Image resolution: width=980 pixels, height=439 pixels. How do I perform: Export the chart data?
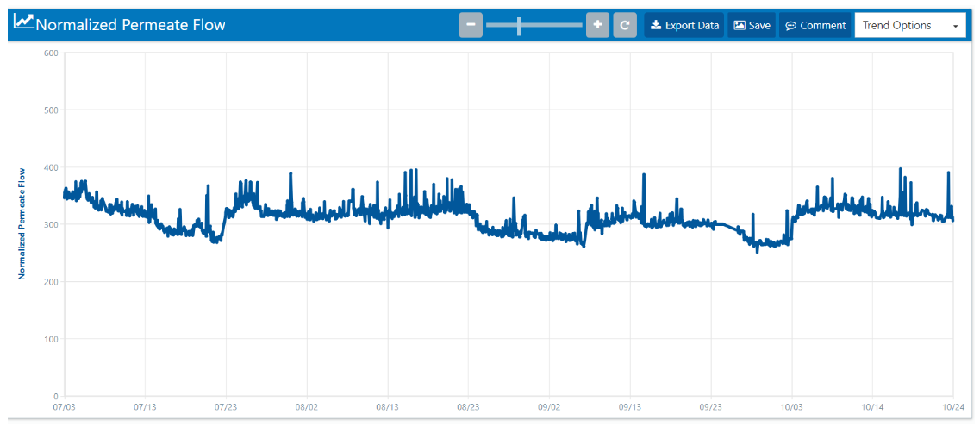pos(684,25)
